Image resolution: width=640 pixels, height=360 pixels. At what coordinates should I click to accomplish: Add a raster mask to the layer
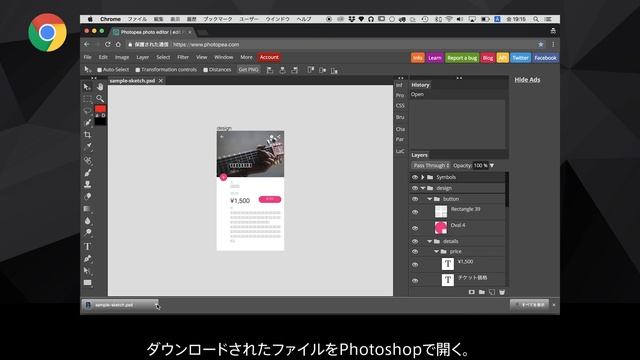[x=471, y=292]
